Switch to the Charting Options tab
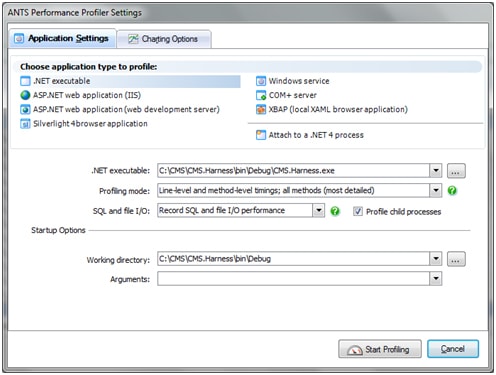Image resolution: width=496 pixels, height=375 pixels. point(164,39)
